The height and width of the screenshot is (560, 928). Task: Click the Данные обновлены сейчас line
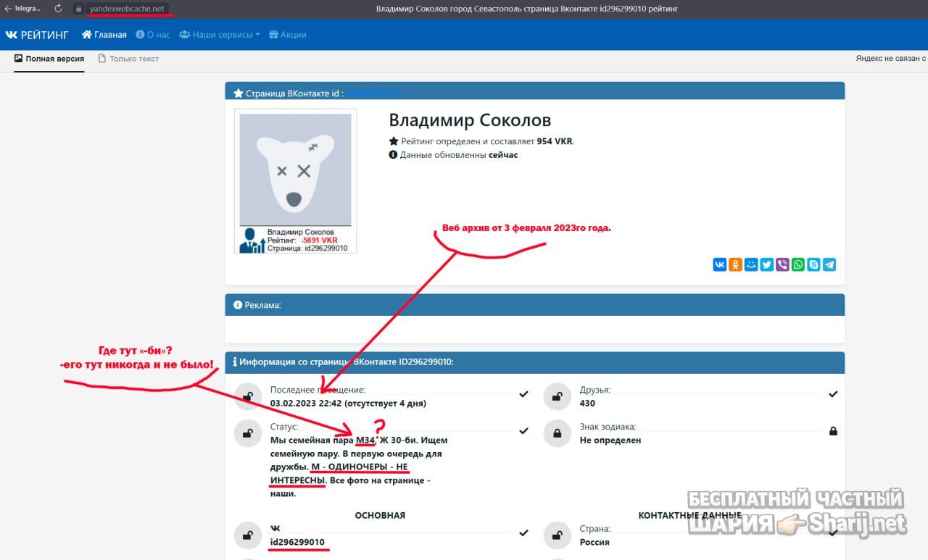453,155
